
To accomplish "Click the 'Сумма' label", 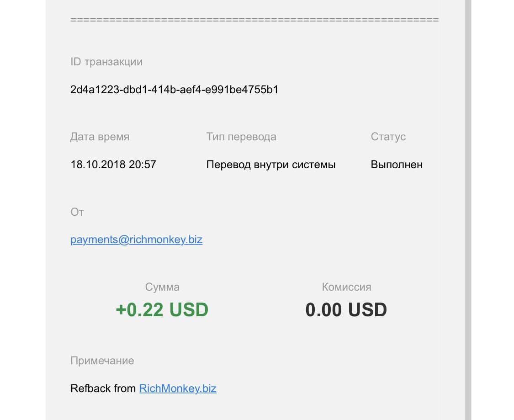I will (x=162, y=287).
